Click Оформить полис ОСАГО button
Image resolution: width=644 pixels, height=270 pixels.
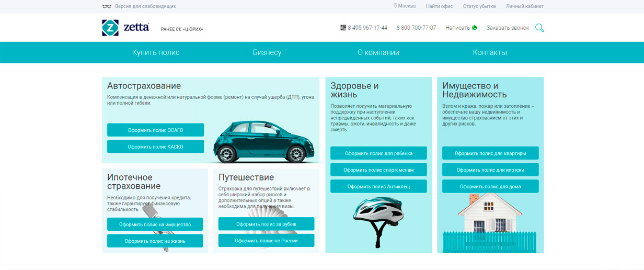click(x=155, y=130)
